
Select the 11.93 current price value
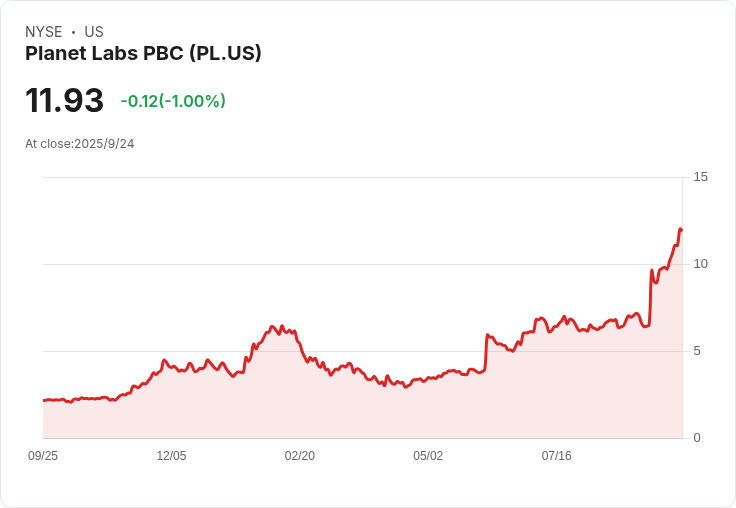tap(64, 101)
